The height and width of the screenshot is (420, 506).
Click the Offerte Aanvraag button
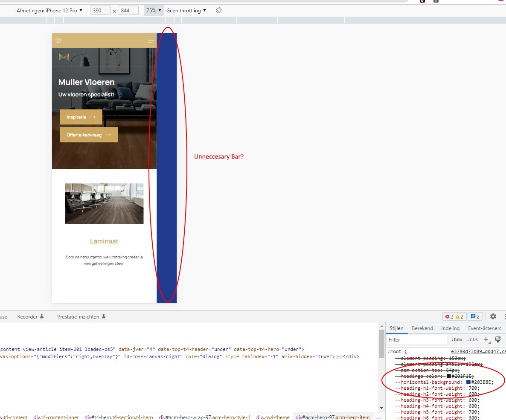coord(89,135)
